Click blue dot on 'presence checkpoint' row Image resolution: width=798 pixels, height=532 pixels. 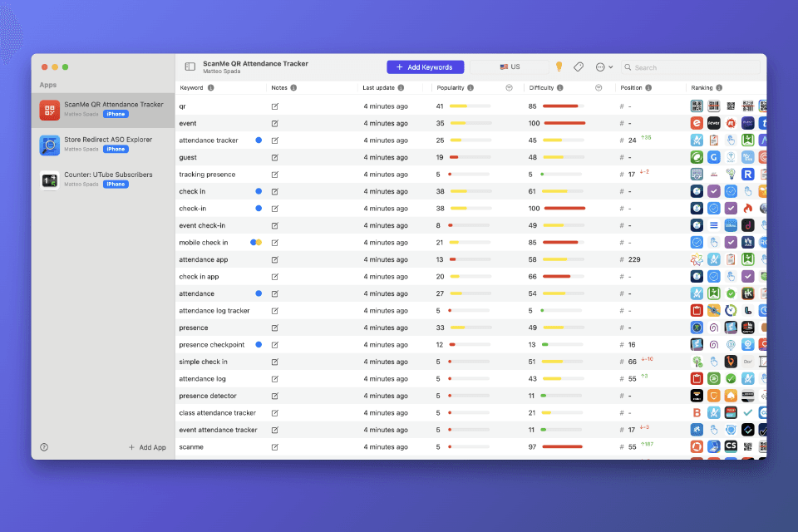[259, 344]
